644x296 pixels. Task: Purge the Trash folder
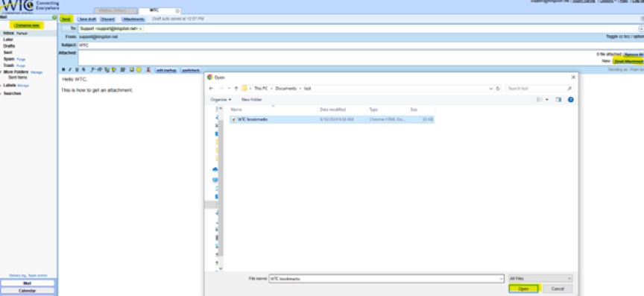(x=21, y=66)
